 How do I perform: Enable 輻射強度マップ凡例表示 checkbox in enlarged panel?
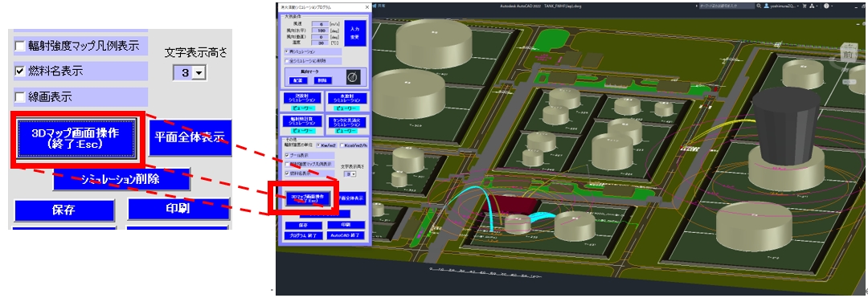coord(20,46)
